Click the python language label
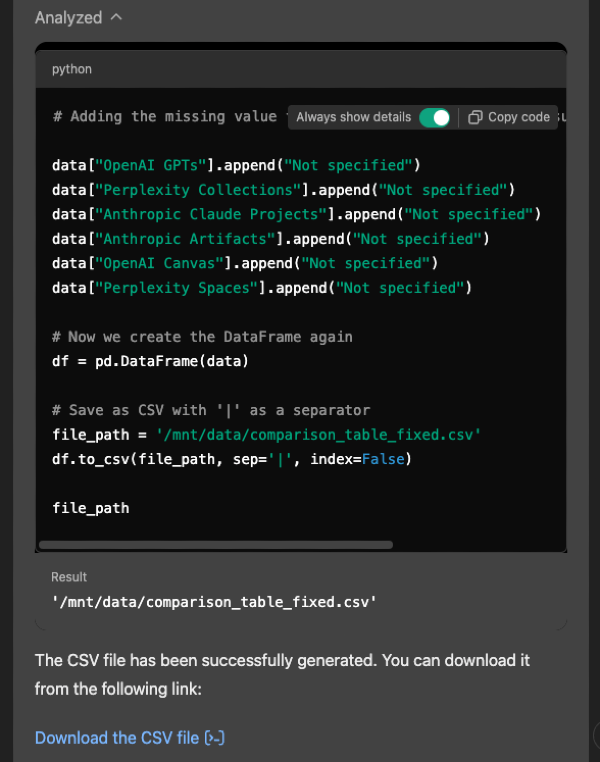600x762 pixels. click(x=72, y=69)
